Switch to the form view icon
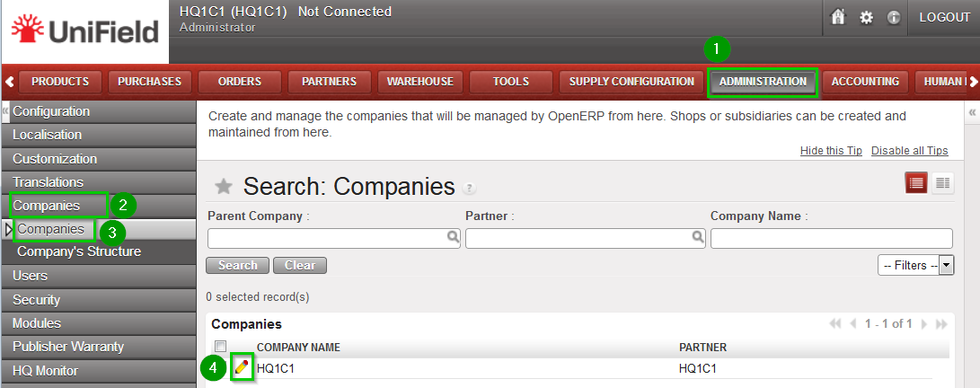 point(943,183)
